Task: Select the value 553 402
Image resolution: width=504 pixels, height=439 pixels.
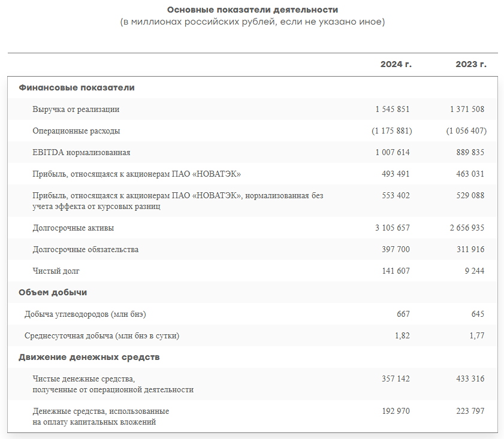Action: click(396, 196)
